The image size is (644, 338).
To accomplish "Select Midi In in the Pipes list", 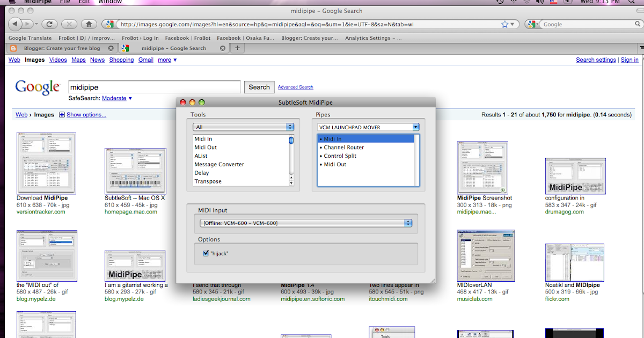I will (x=365, y=139).
